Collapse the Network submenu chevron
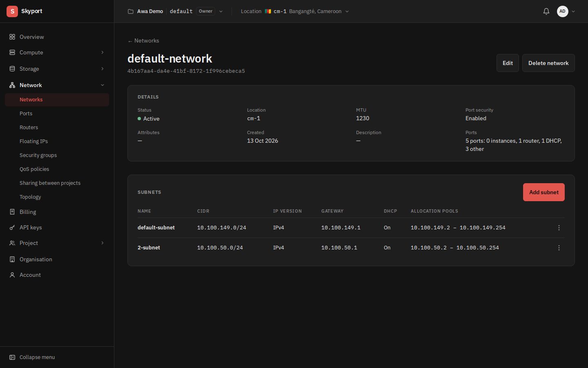This screenshot has width=588, height=368. tap(102, 85)
